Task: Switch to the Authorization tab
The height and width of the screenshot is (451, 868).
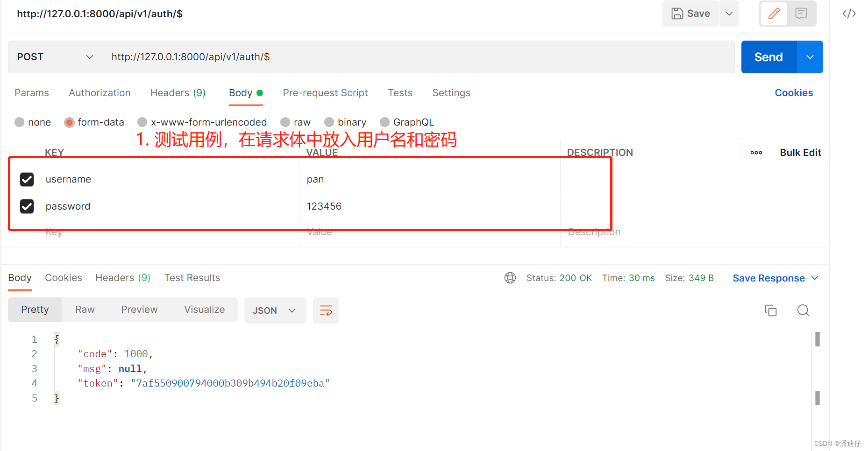Action: (100, 92)
